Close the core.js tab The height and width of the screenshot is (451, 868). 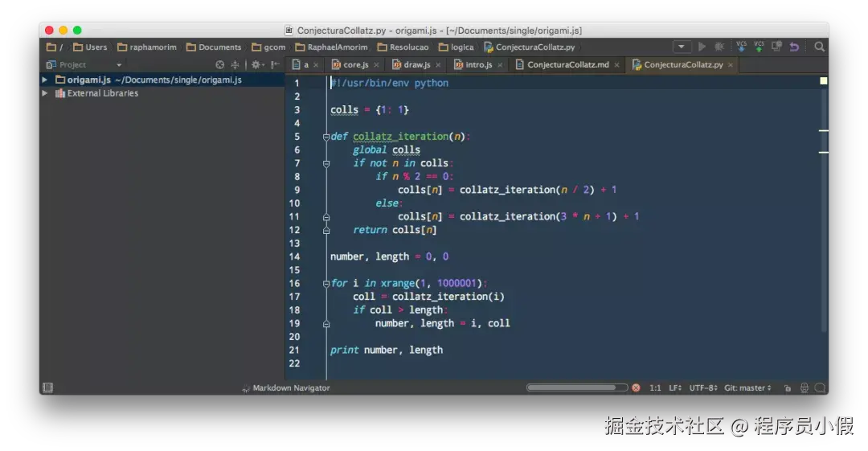376,65
